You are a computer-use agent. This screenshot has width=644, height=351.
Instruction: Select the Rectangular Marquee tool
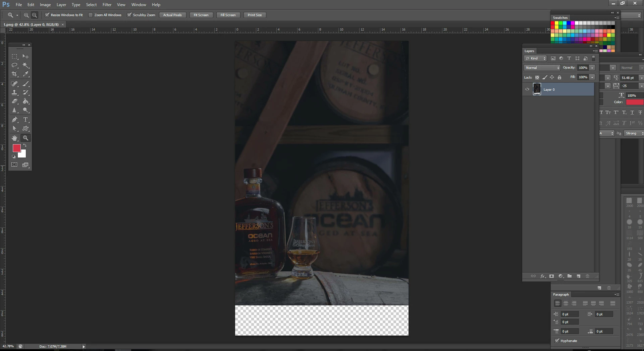[14, 56]
